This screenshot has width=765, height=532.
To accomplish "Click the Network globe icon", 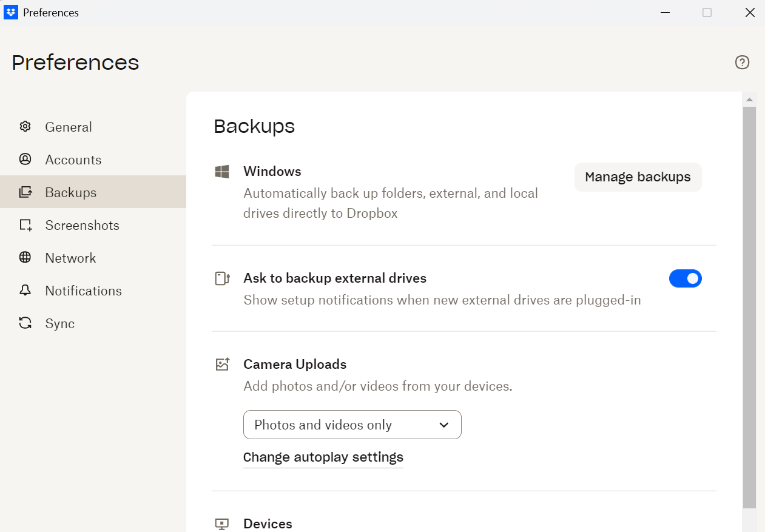I will [25, 258].
